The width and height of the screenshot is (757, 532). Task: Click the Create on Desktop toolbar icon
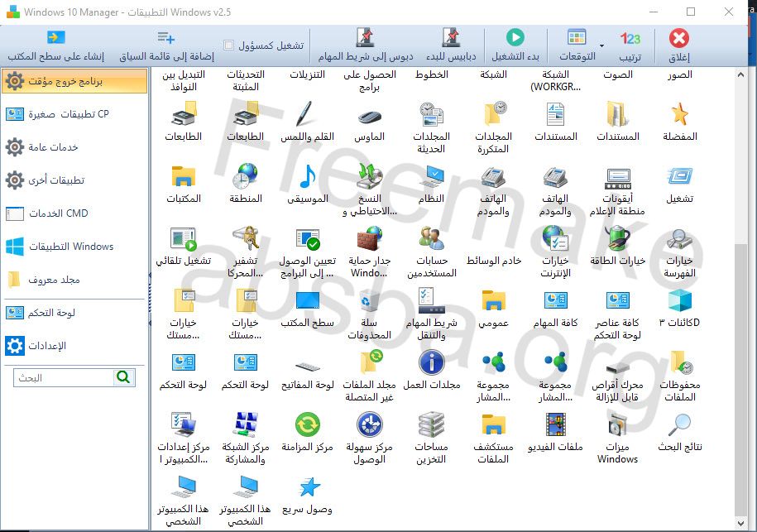pyautogui.click(x=56, y=37)
